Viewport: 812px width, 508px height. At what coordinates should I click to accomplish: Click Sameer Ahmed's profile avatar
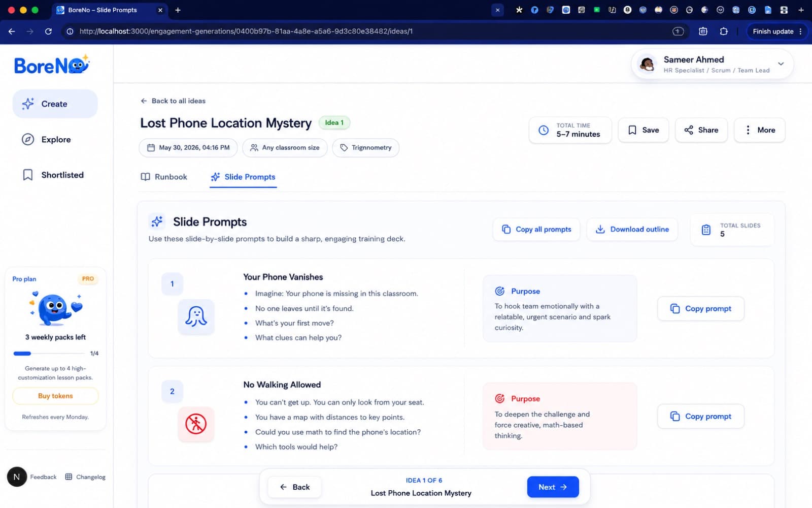click(x=647, y=65)
